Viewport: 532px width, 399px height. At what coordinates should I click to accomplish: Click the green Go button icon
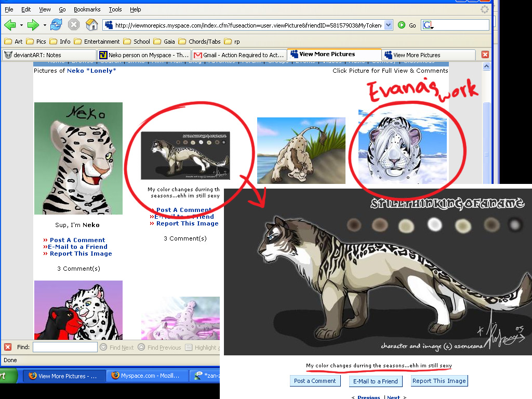click(402, 25)
